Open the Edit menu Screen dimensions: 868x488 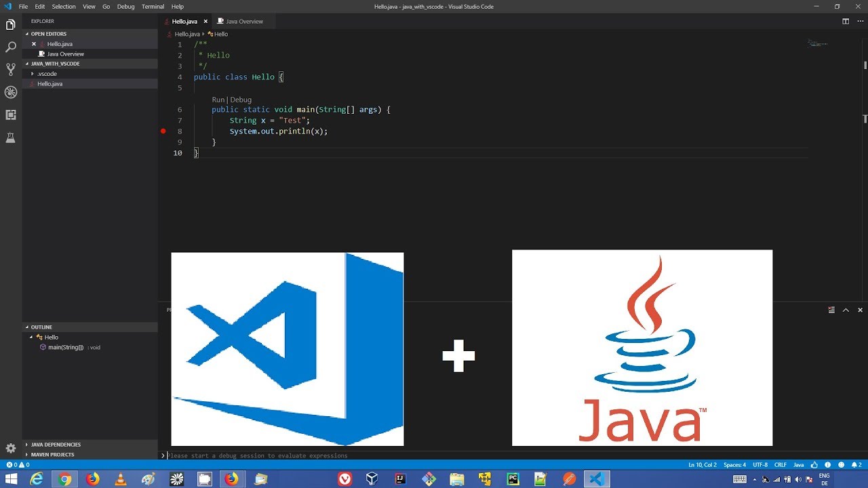click(x=40, y=7)
